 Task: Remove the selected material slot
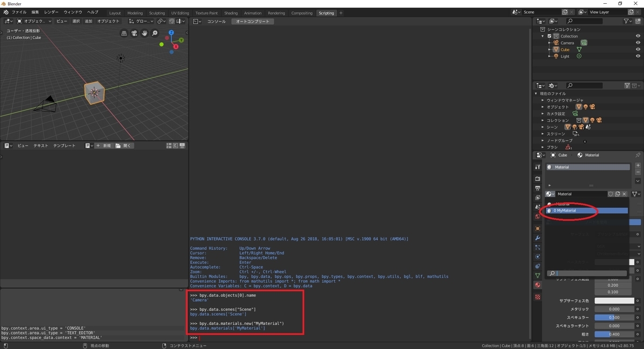point(638,173)
